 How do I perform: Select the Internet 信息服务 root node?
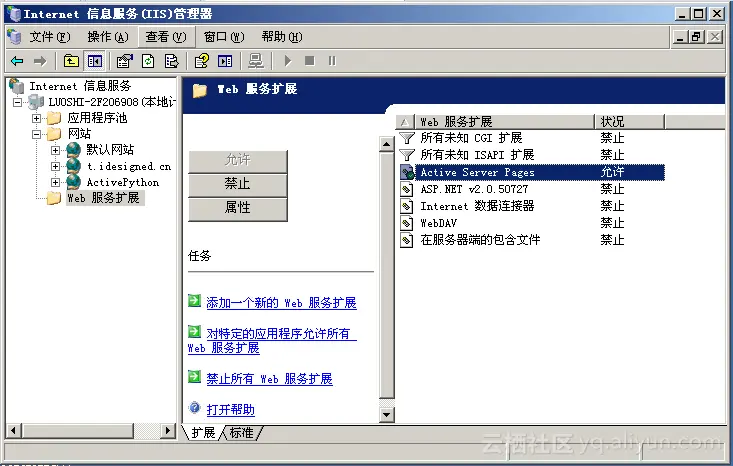pos(80,86)
